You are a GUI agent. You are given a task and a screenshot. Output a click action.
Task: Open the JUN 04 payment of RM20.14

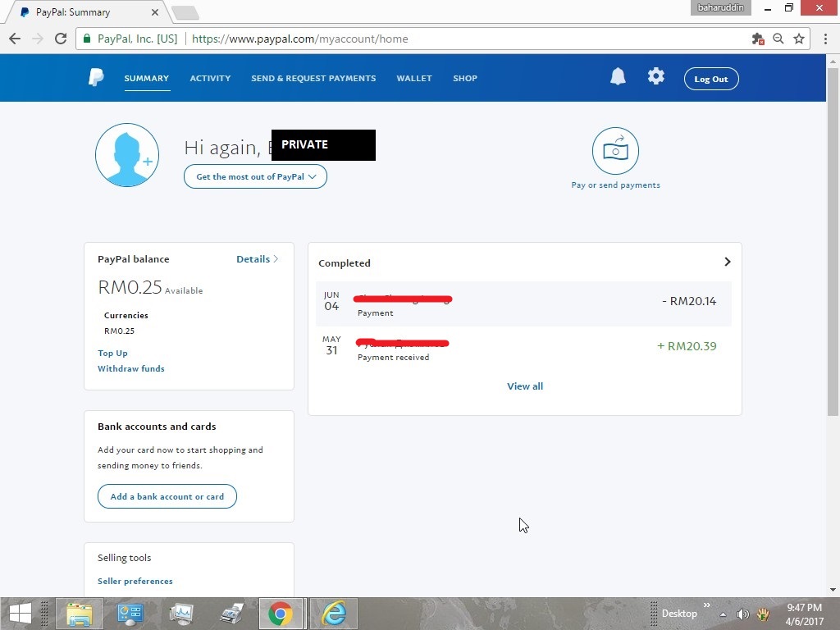click(x=523, y=304)
